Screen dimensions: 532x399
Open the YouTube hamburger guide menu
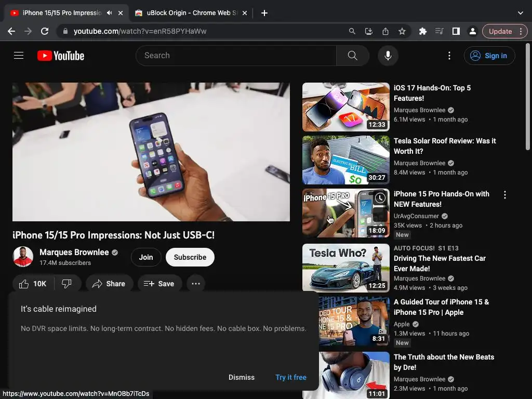(19, 55)
